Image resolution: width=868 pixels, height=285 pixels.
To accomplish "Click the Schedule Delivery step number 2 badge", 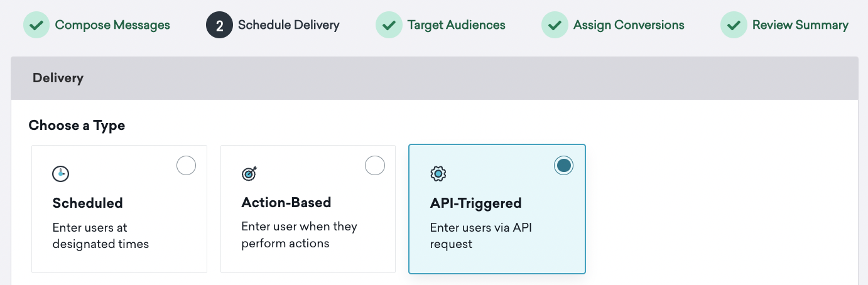I will pos(219,26).
